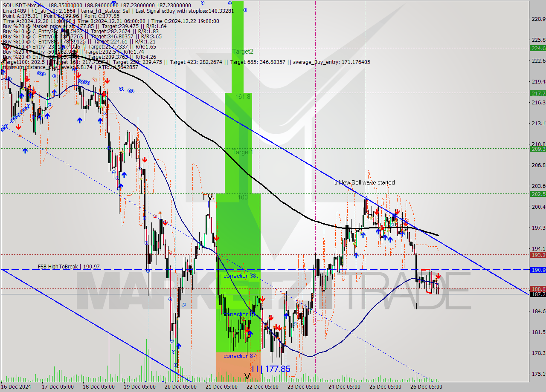
Task: Click the 'correction 87' label
Action: click(x=240, y=356)
